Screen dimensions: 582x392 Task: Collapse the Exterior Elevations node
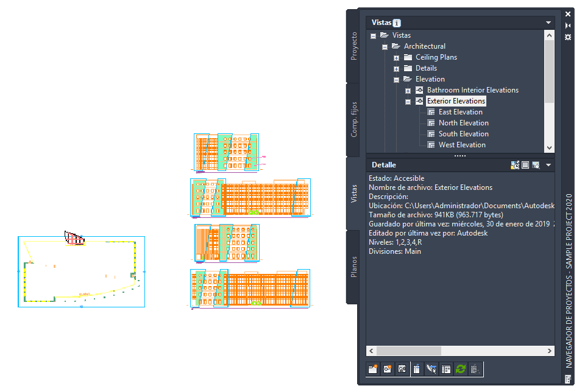408,102
